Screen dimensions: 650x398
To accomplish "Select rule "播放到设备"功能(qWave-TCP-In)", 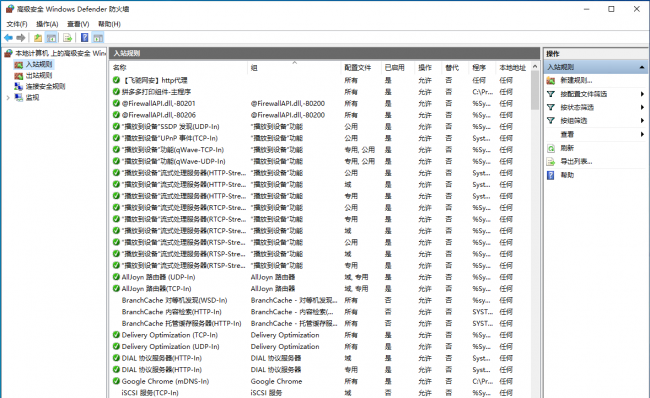I will pos(172,150).
